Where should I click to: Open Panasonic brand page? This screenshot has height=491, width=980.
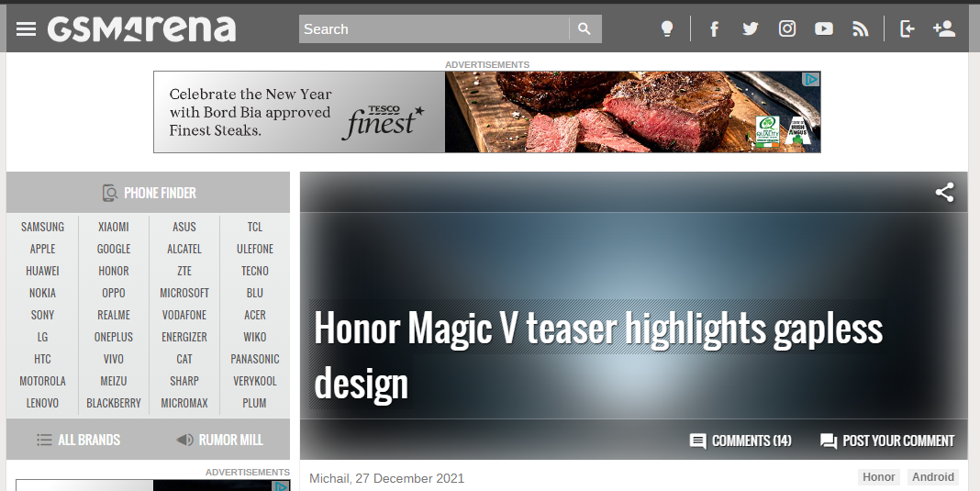tap(255, 359)
